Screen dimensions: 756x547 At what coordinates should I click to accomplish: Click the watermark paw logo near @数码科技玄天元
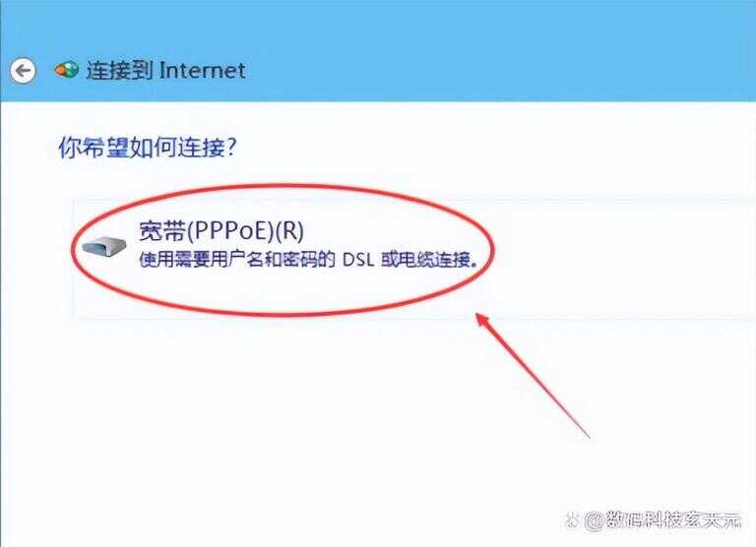coord(572,520)
